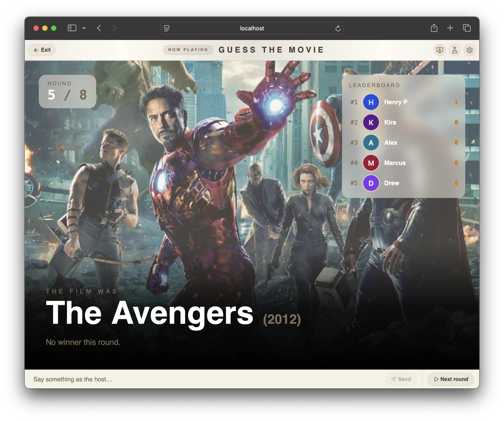Viewport: 504px width, 421px height.
Task: Open a new tab with plus icon
Action: (x=450, y=28)
